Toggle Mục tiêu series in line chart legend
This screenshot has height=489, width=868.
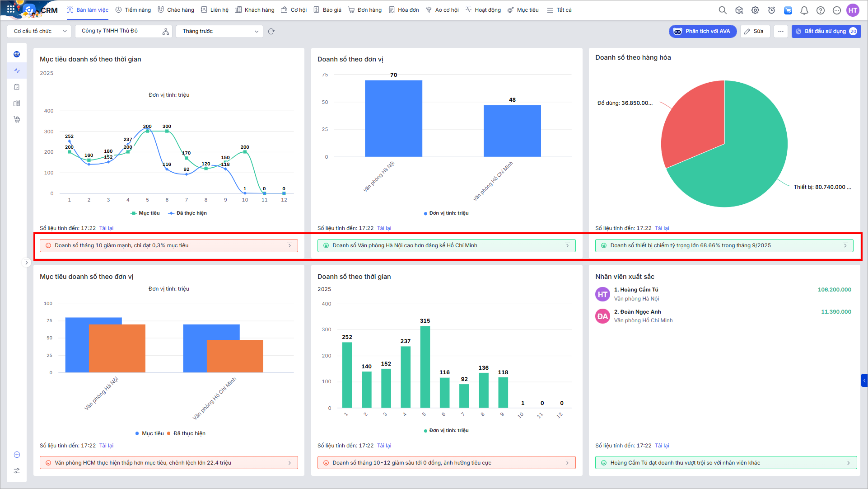coord(149,213)
